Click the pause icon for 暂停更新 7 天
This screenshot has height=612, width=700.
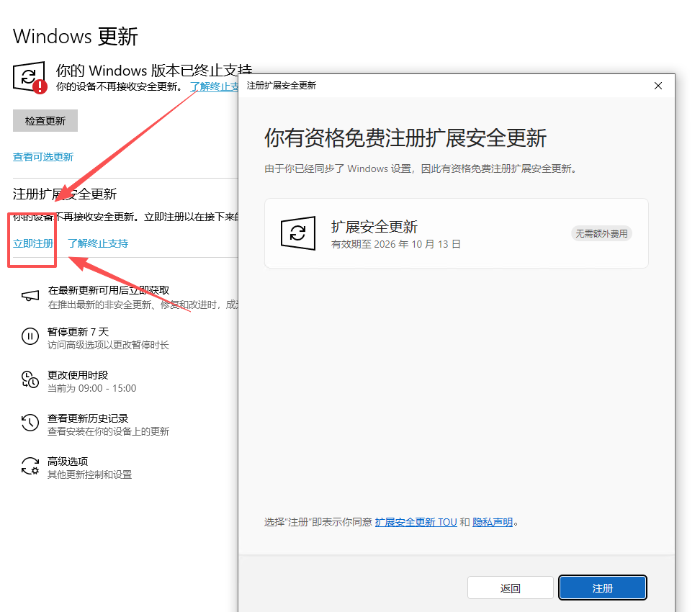[30, 336]
